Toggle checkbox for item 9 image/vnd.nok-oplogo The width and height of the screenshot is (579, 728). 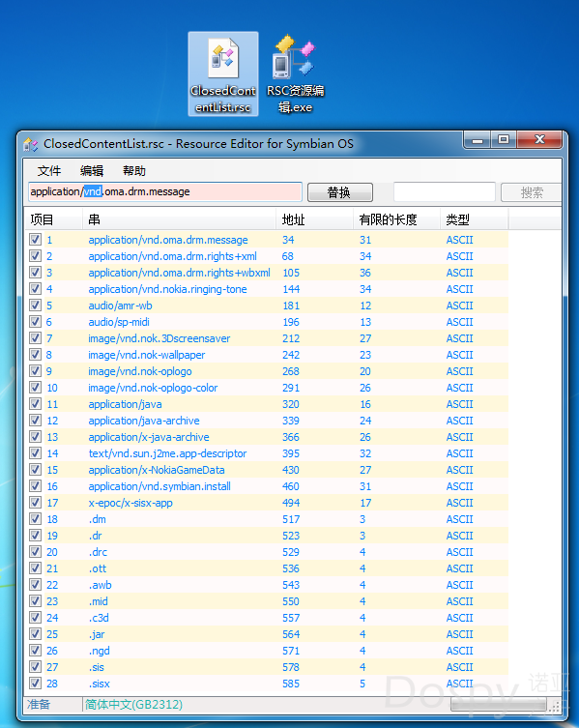point(36,371)
